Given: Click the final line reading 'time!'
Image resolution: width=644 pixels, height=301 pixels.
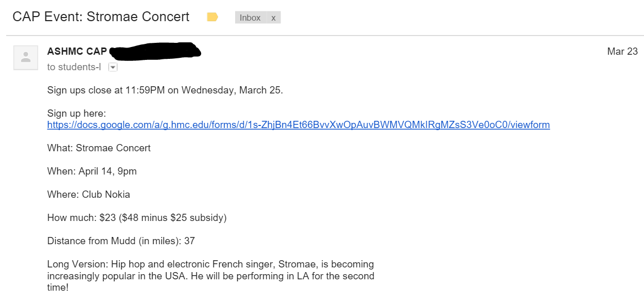Looking at the screenshot, I should coord(58,288).
